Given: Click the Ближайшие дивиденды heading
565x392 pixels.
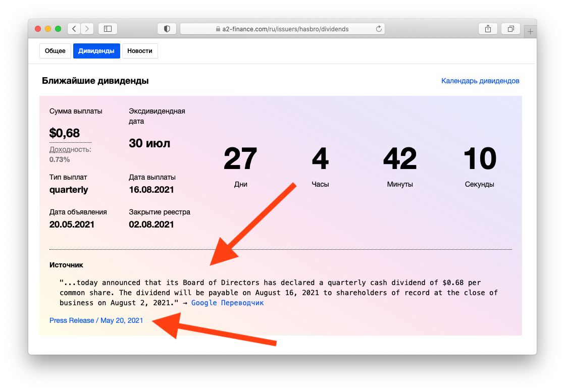Looking at the screenshot, I should pyautogui.click(x=95, y=81).
